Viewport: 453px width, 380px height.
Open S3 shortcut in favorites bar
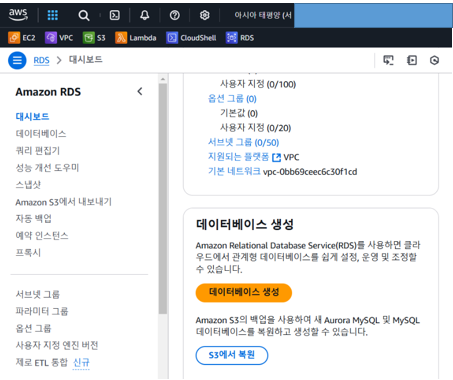(94, 38)
